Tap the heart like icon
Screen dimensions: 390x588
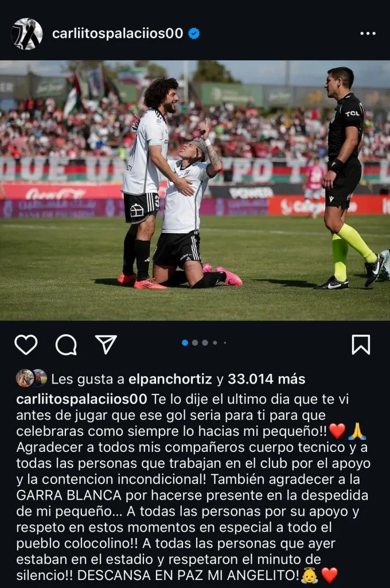[26, 345]
